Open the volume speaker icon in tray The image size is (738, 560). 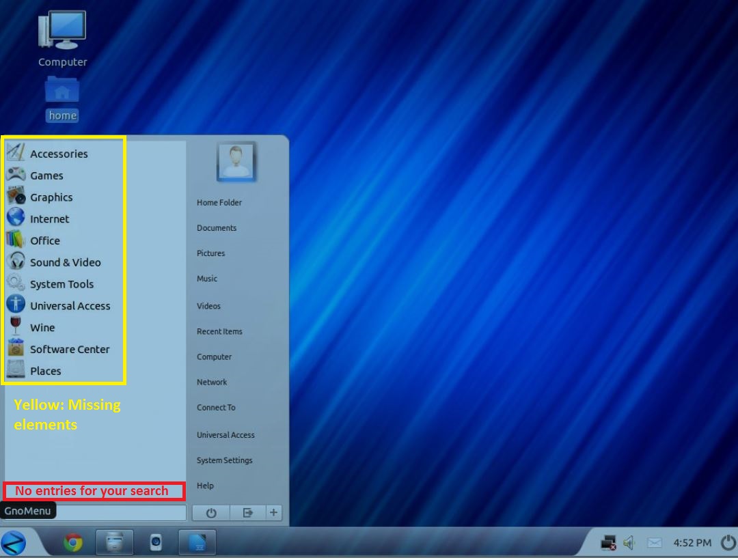630,543
